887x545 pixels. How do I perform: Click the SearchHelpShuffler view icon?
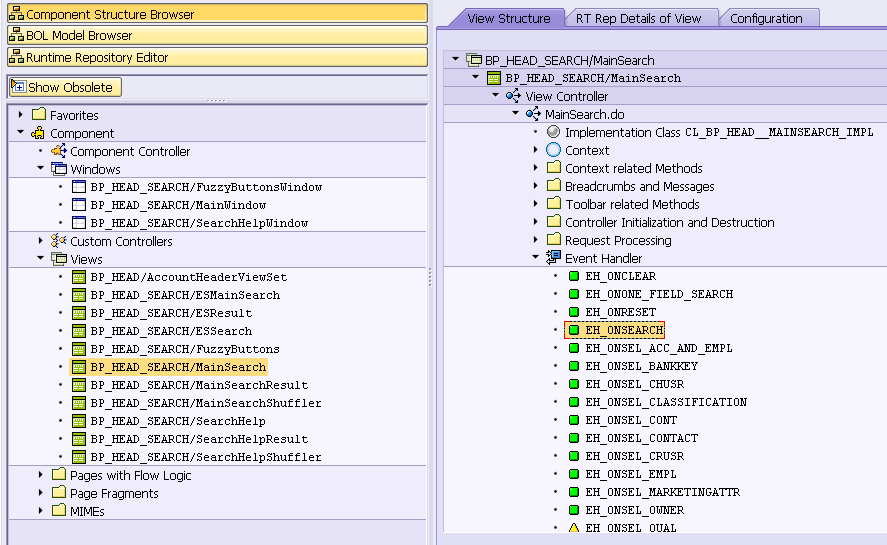coord(79,457)
